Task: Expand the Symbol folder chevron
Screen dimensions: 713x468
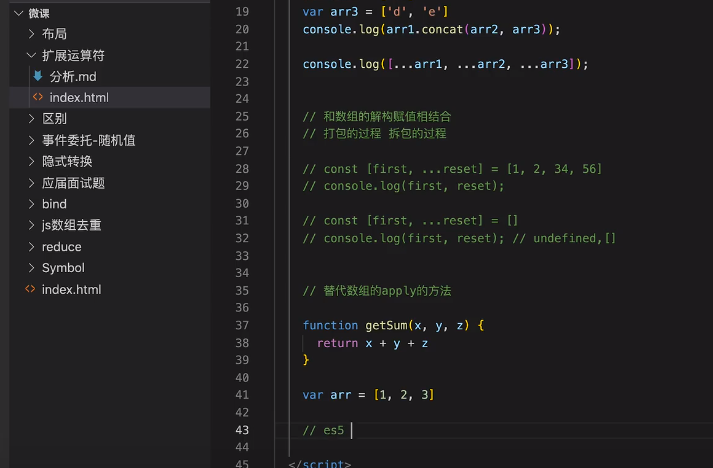Action: pyautogui.click(x=31, y=268)
